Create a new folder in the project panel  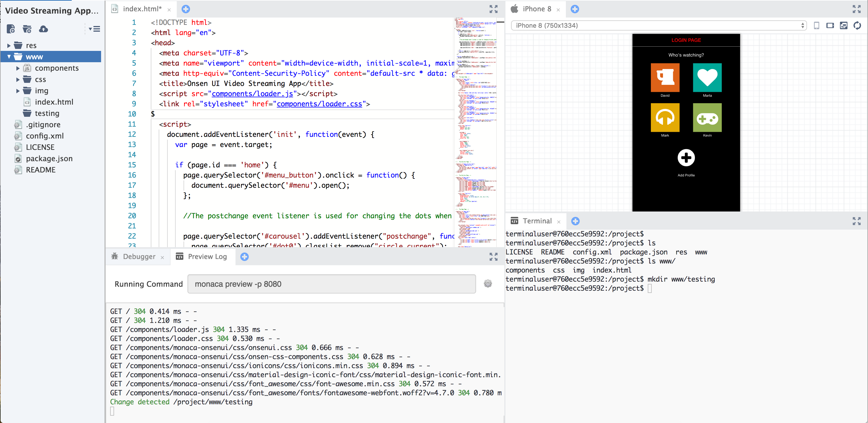click(x=27, y=29)
